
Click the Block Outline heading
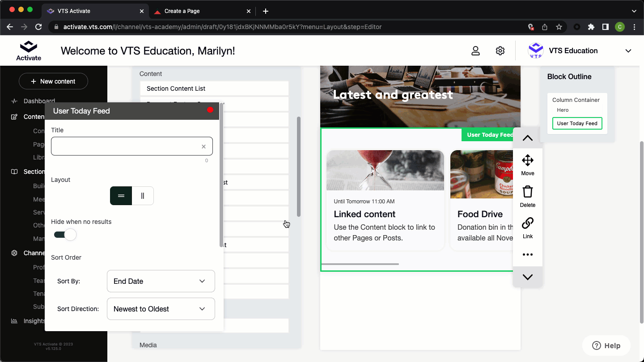point(569,76)
